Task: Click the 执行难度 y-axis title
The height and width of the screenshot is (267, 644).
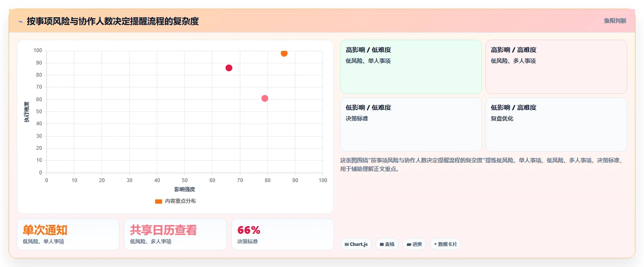Action: pyautogui.click(x=27, y=112)
